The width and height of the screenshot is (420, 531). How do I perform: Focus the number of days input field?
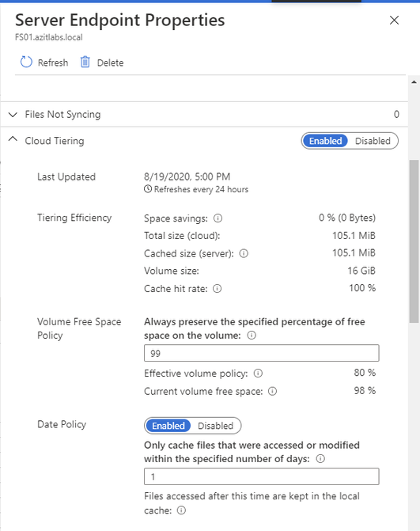coord(261,476)
